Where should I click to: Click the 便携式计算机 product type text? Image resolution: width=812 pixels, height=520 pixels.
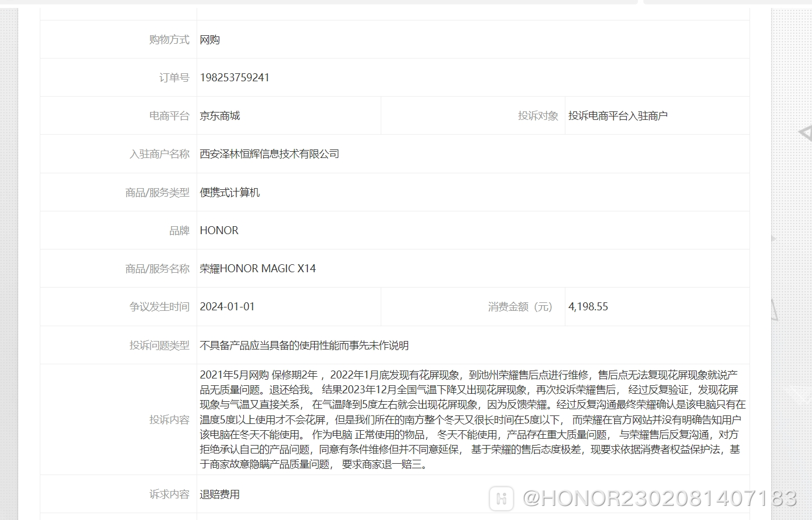click(x=230, y=192)
